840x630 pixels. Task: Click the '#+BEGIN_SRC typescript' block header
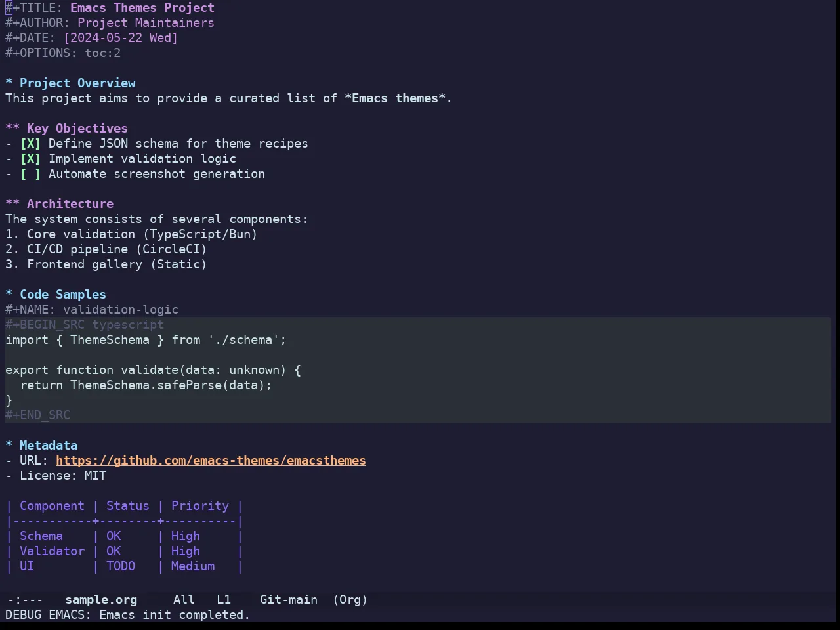point(85,325)
